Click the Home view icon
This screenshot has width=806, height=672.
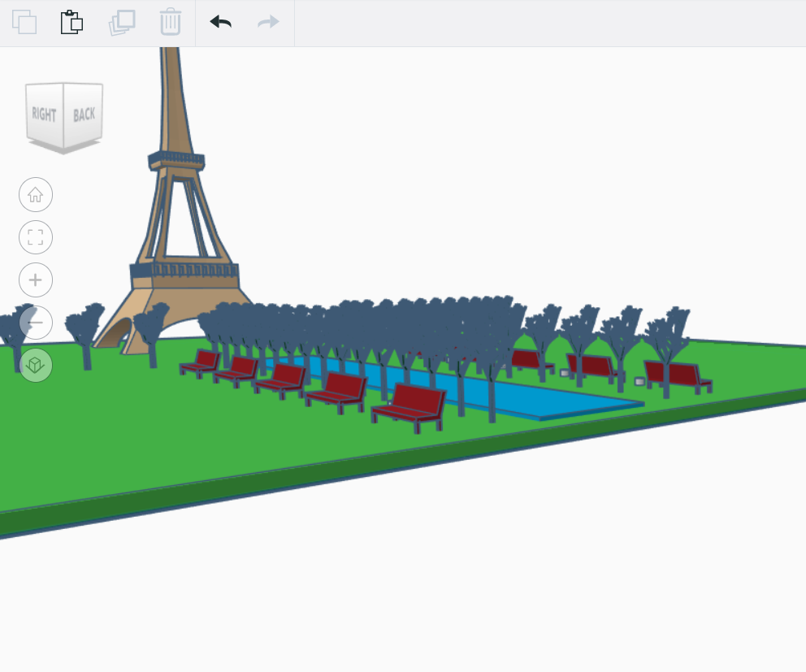[x=35, y=194]
